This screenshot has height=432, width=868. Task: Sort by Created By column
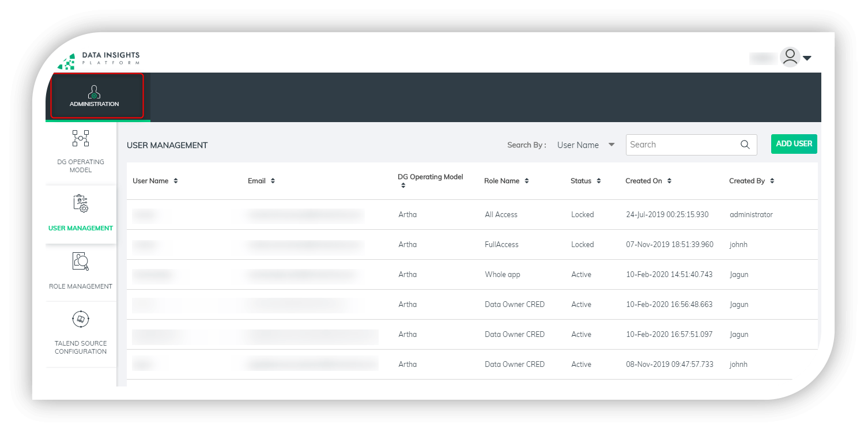tap(772, 181)
